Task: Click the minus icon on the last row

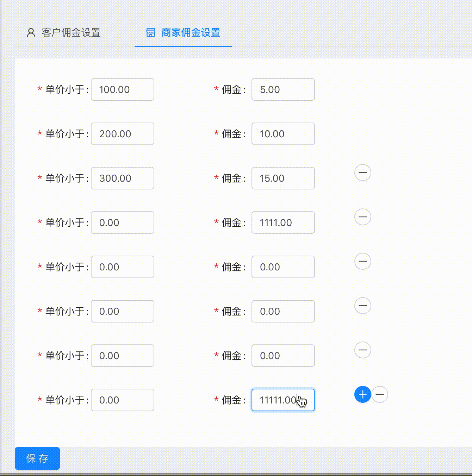Action: [x=380, y=395]
